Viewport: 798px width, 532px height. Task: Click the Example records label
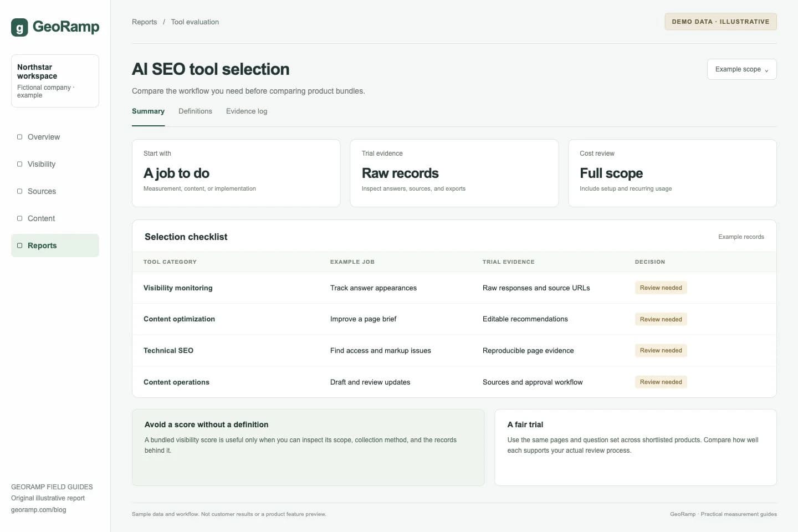click(741, 237)
